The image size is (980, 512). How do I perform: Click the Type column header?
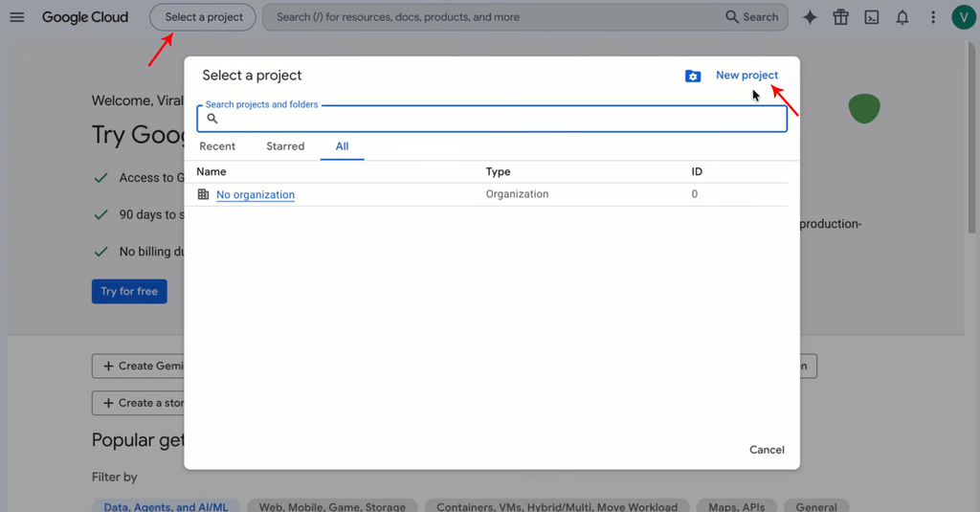click(x=498, y=171)
